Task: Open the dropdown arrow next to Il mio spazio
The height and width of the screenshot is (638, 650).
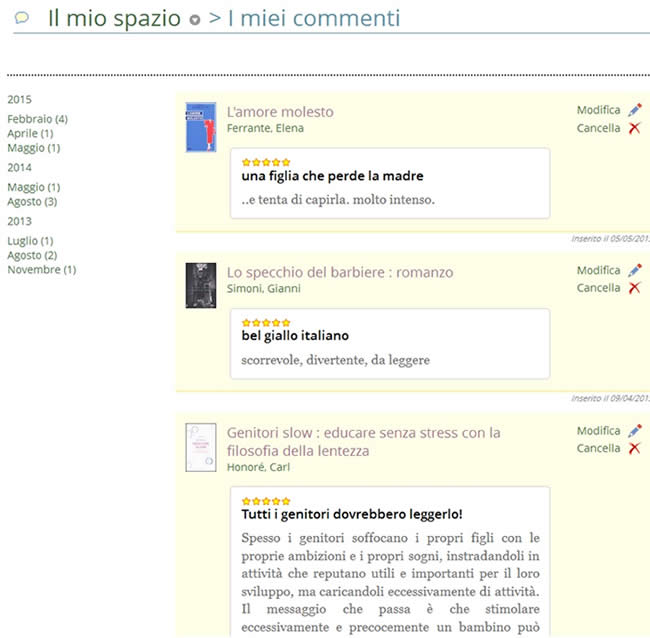Action: 195,21
